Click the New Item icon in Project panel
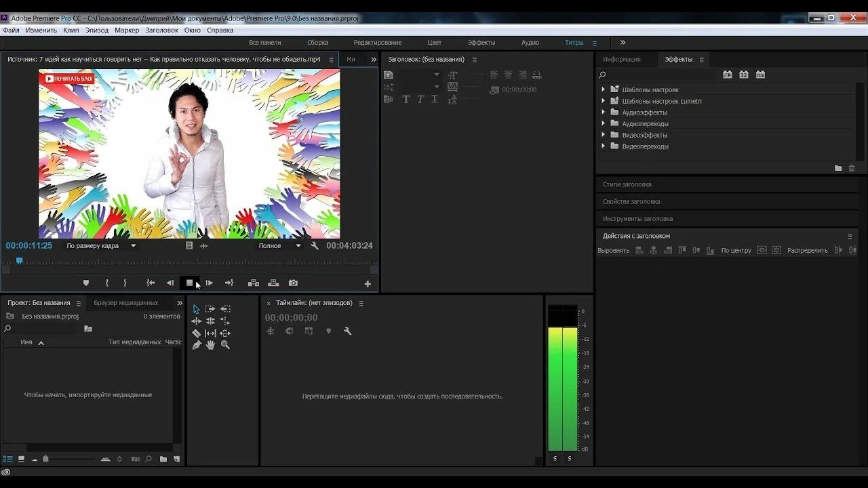Screen dimensions: 868x488 (177, 459)
